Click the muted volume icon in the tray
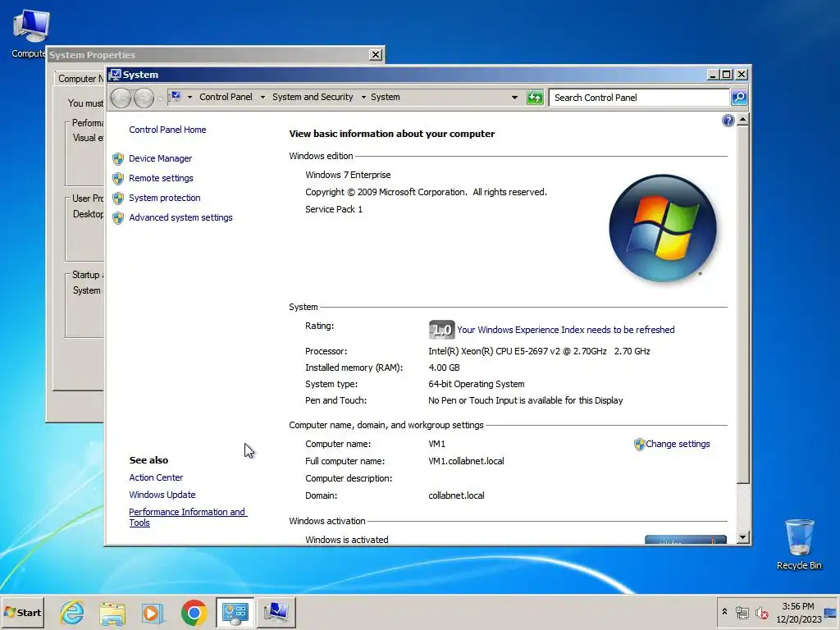This screenshot has width=840, height=630. [x=761, y=612]
